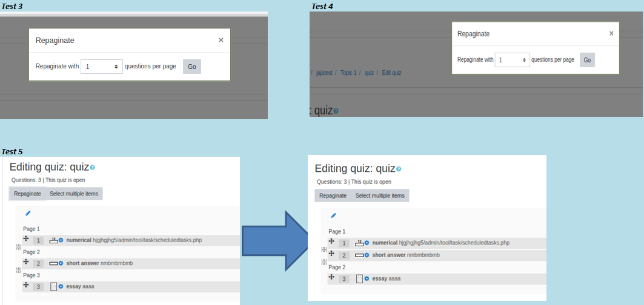The image size is (644, 305).
Task: Click help icon in three-page quiz view
Action: point(93,168)
